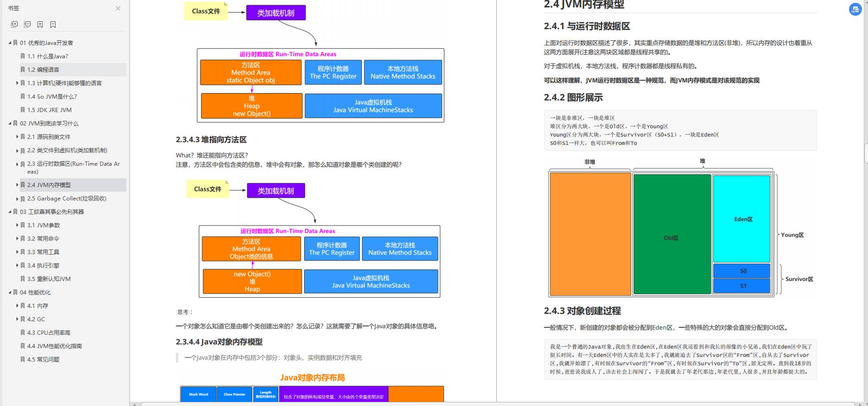This screenshot has height=406, width=868.
Task: Click bookmark icon beside 4.5 常见问题
Action: (23, 359)
